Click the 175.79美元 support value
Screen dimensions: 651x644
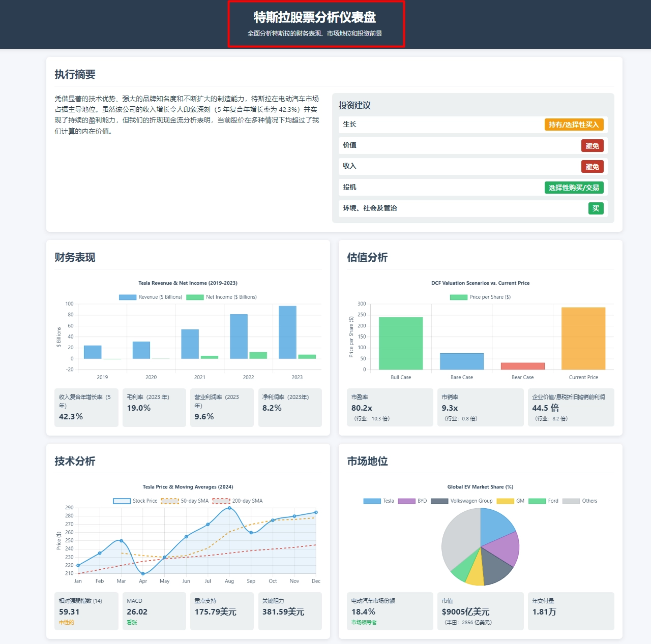(216, 612)
